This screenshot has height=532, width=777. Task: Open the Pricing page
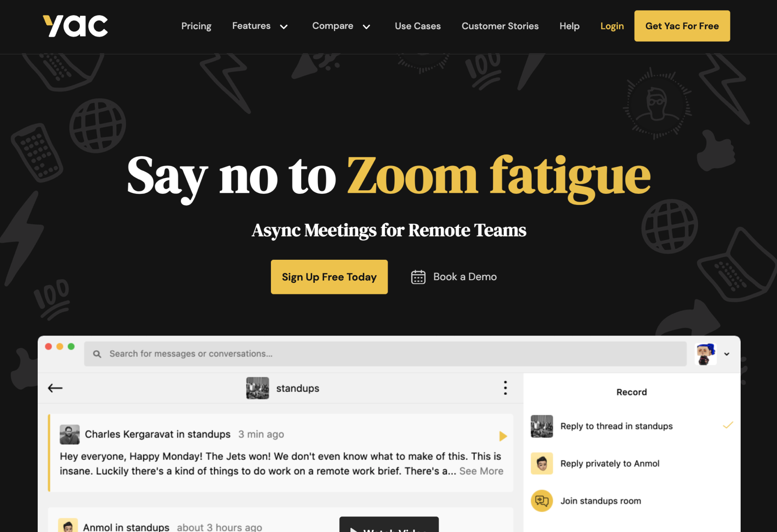[x=196, y=26]
